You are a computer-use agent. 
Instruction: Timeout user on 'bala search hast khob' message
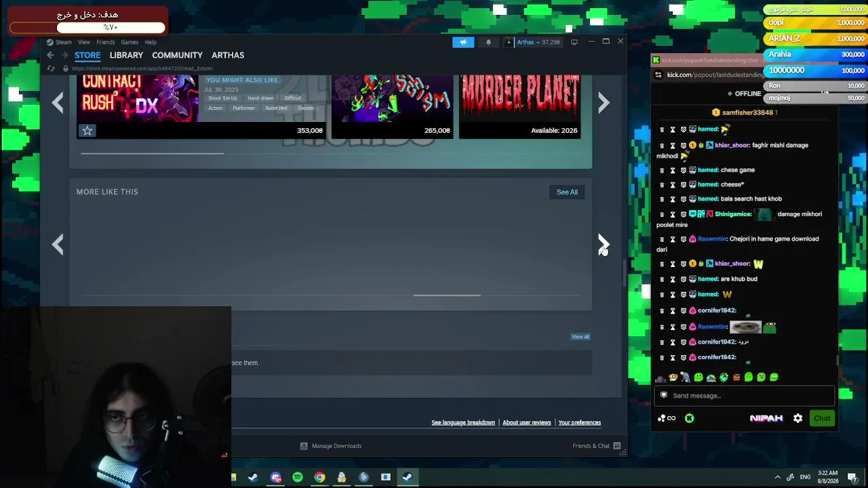[673, 199]
